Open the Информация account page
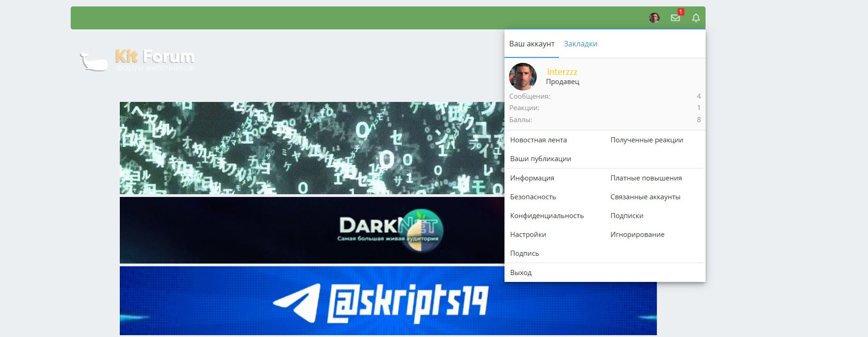The width and height of the screenshot is (868, 337). click(532, 178)
